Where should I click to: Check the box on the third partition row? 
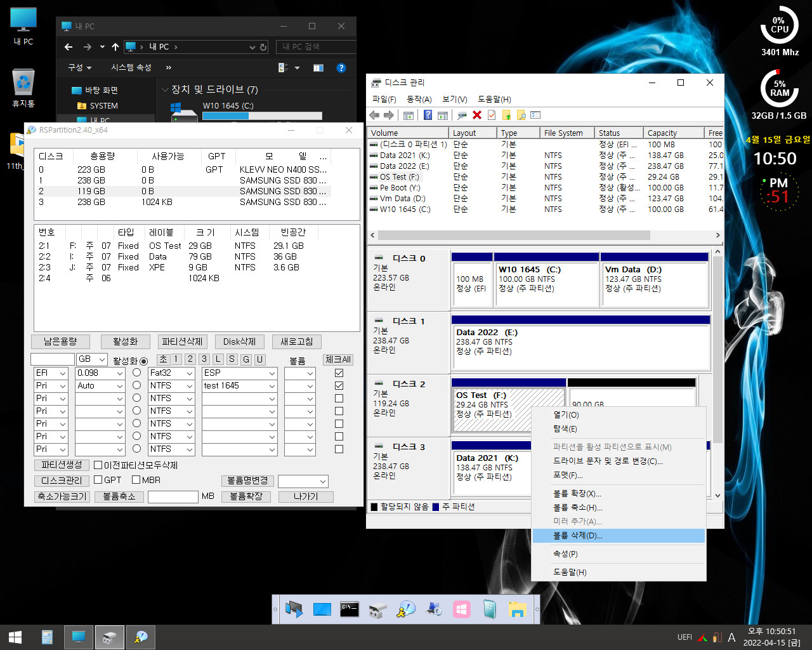[339, 398]
